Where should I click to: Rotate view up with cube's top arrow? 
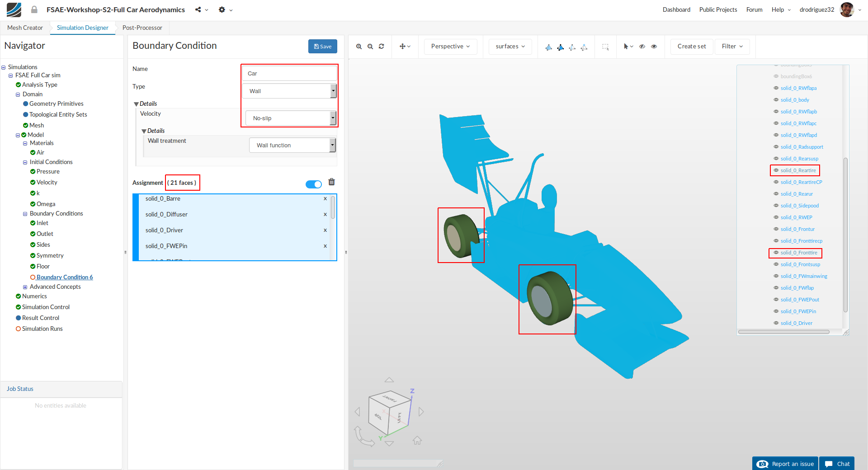[389, 380]
